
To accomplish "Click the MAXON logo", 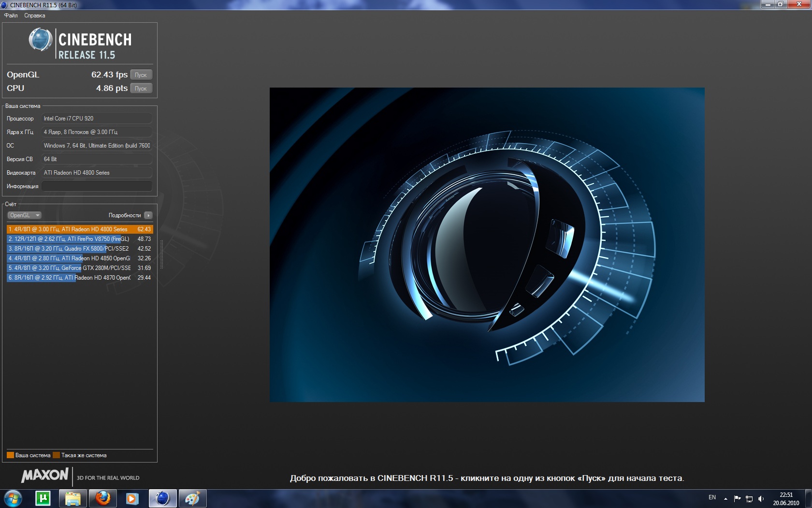I will (x=45, y=476).
